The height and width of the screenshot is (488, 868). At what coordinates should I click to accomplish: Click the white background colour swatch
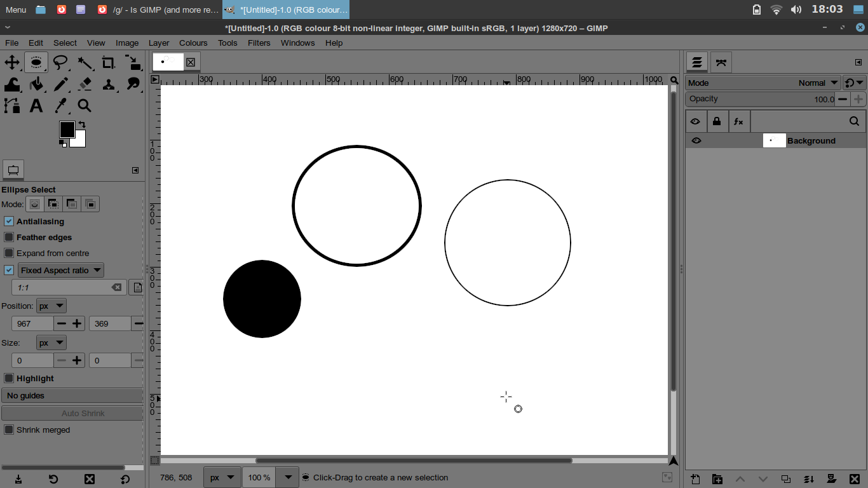click(x=81, y=141)
